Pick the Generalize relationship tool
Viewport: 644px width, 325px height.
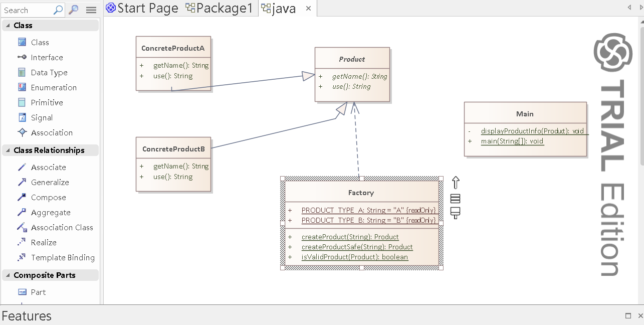[x=22, y=183]
